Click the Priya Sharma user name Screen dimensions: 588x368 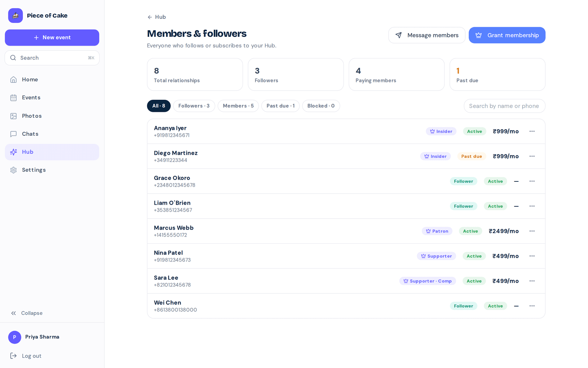(x=42, y=337)
